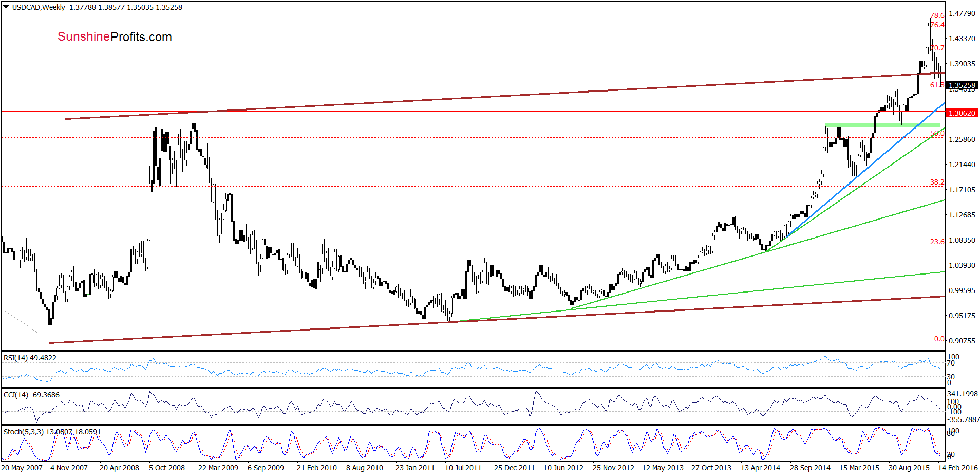The image size is (980, 475).
Task: Click the 0.95175 price axis value
Action: pos(962,316)
